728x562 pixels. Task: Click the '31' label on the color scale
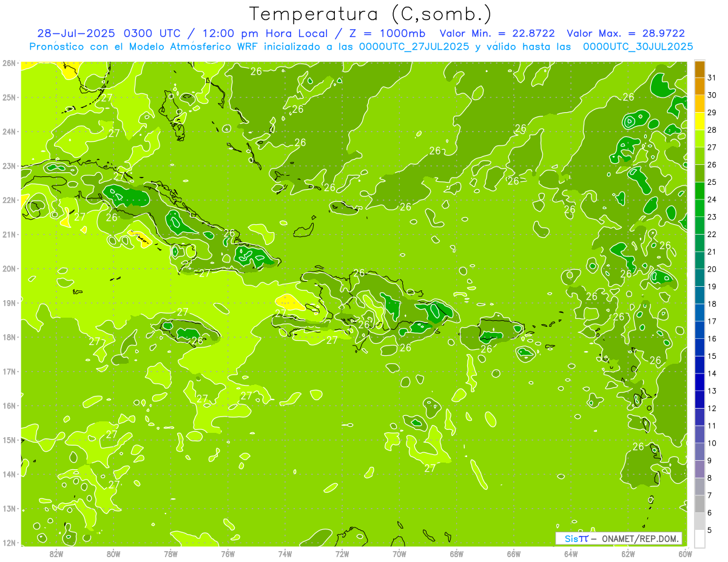coord(712,78)
